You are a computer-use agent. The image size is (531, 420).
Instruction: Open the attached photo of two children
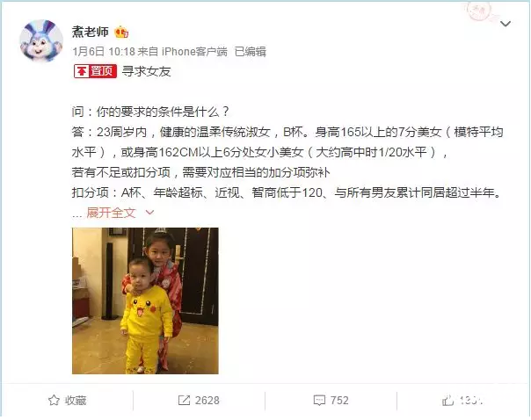coord(145,301)
